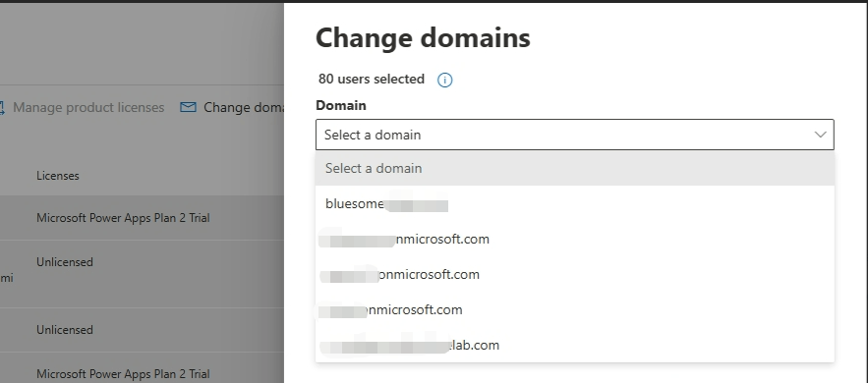Collapse the domain dropdown with the chevron arrow
Viewport: 868px width, 383px height.
click(x=820, y=135)
